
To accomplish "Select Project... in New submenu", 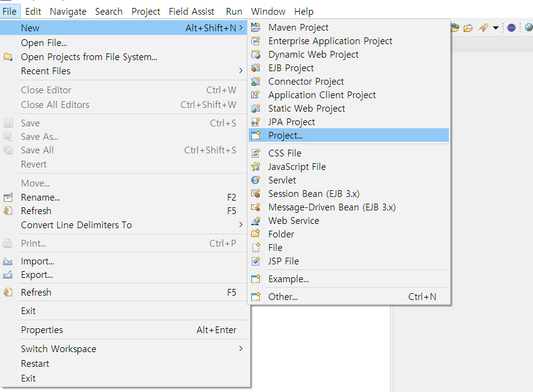I will point(349,135).
